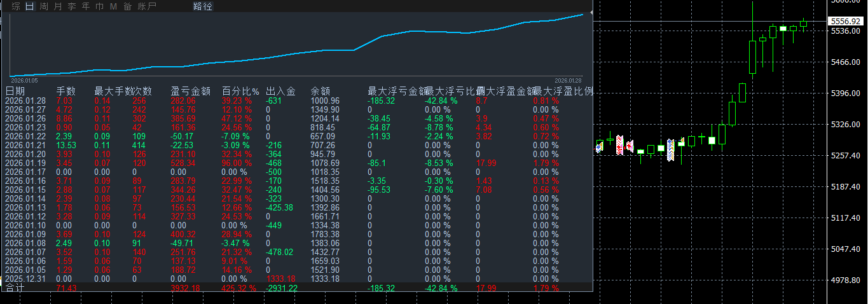Click profit value 528.34
Image resolution: width=868 pixels, height=304 pixels.
point(183,163)
